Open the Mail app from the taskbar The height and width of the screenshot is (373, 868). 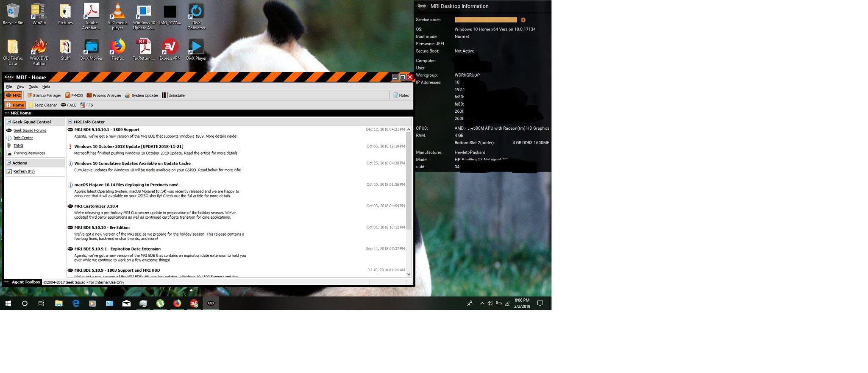point(126,303)
